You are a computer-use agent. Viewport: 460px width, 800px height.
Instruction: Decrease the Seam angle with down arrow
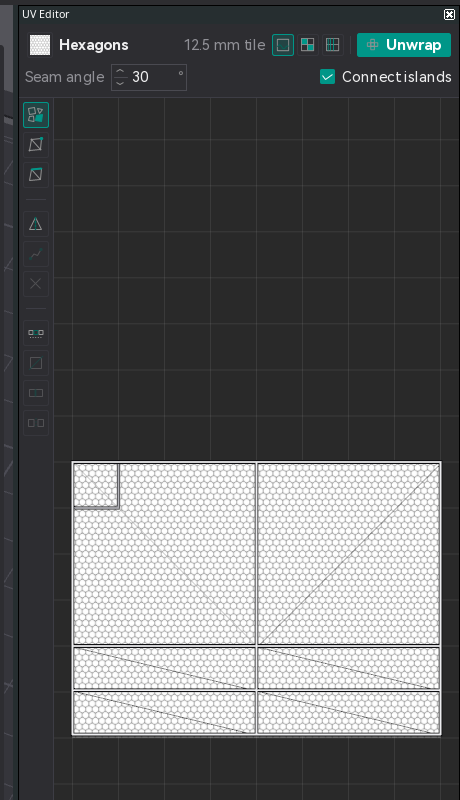[120, 83]
